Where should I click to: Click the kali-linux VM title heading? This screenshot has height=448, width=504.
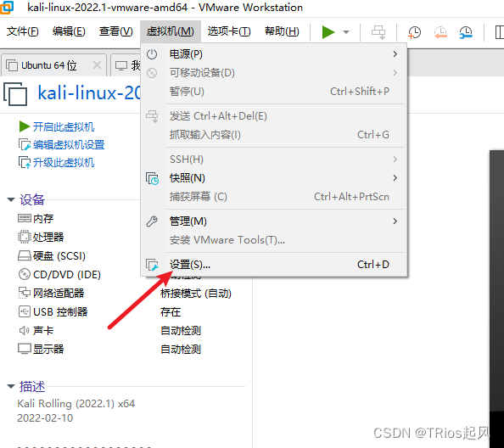tap(89, 93)
